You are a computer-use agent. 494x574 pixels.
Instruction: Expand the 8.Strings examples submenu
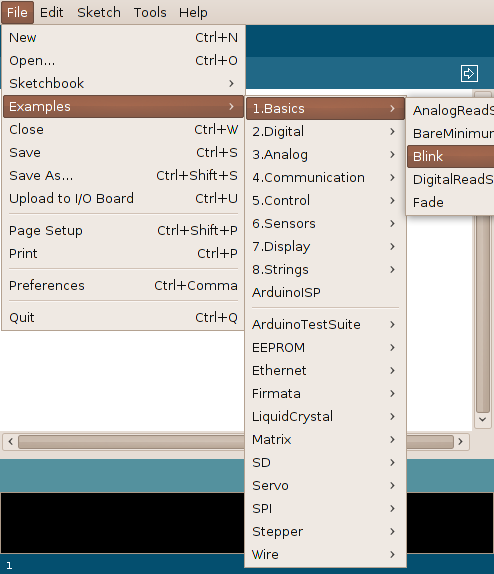click(x=325, y=269)
